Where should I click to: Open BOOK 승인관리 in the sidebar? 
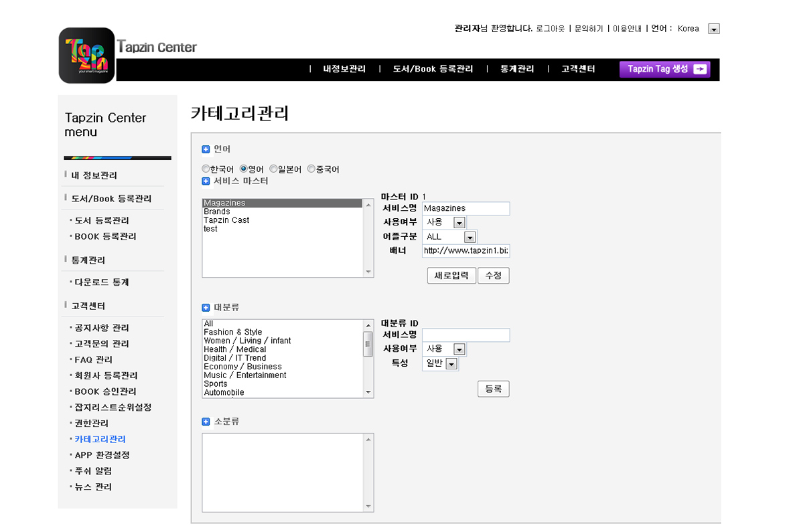coord(106,391)
